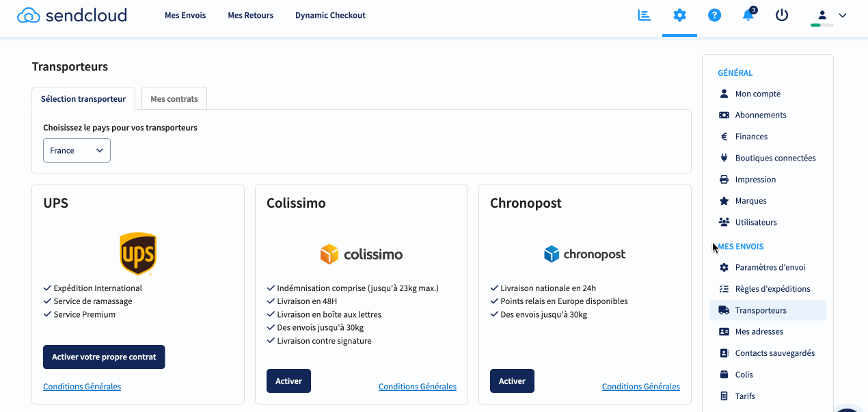This screenshot has width=868, height=412.
Task: Click Activer votre propre contrat for UPS
Action: tap(104, 357)
